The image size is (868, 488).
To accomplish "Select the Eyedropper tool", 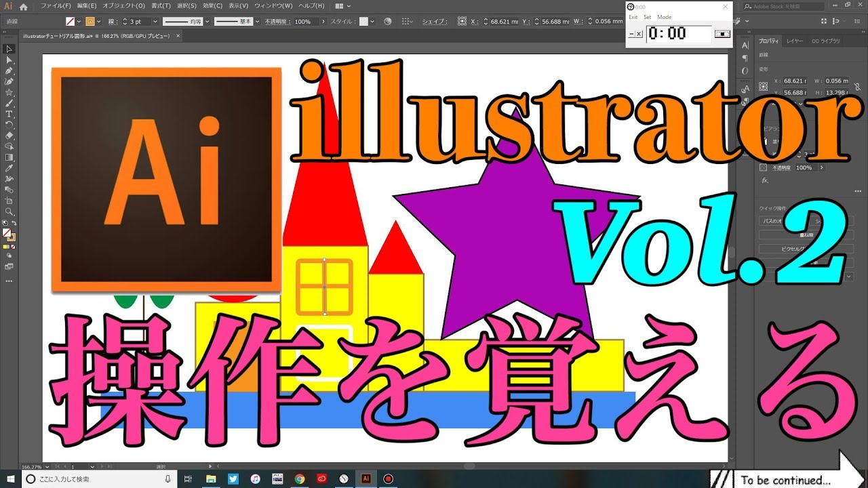I will click(9, 168).
